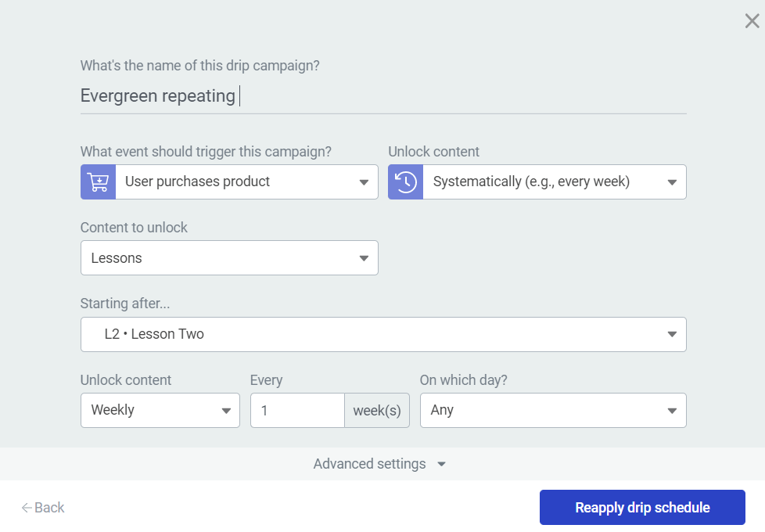This screenshot has width=765, height=532.
Task: Click the week(s) unit label
Action: (x=377, y=410)
